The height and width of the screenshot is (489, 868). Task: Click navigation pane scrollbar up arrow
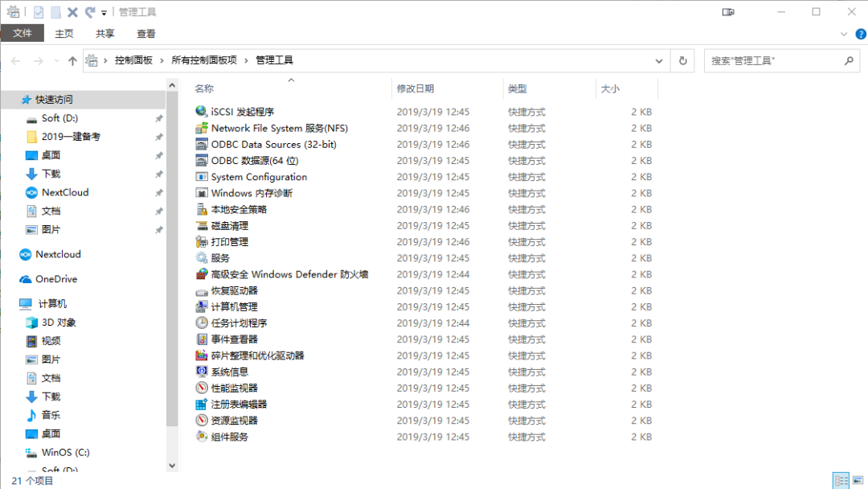tap(172, 85)
